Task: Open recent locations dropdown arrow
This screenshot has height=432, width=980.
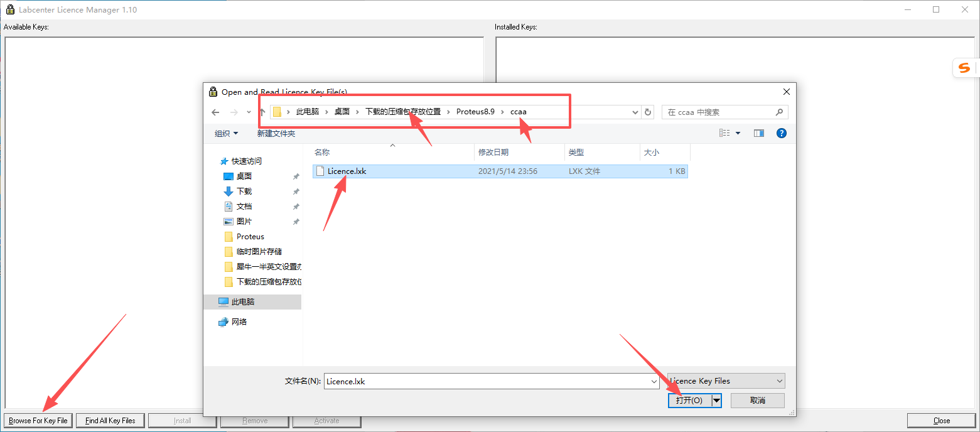Action: pyautogui.click(x=249, y=112)
